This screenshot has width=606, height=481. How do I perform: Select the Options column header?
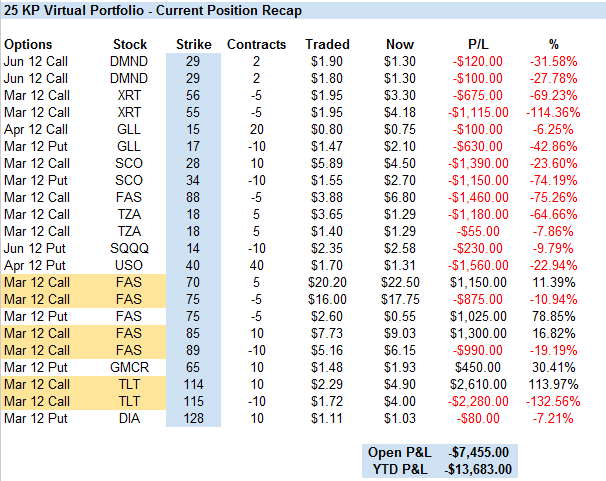[28, 45]
